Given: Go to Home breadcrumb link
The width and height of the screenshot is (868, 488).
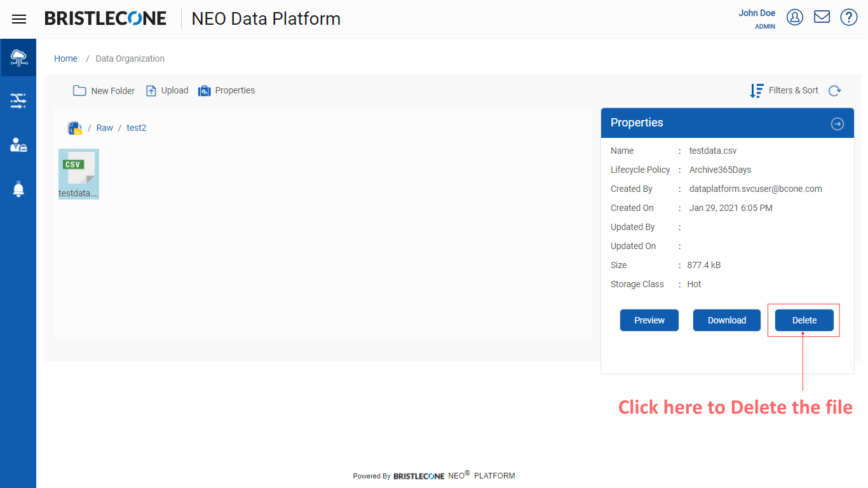Looking at the screenshot, I should (65, 58).
